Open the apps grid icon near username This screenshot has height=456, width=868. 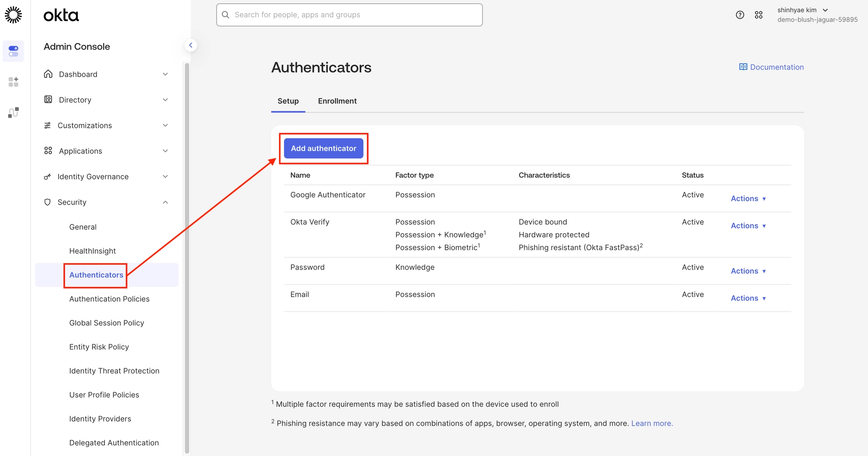759,15
